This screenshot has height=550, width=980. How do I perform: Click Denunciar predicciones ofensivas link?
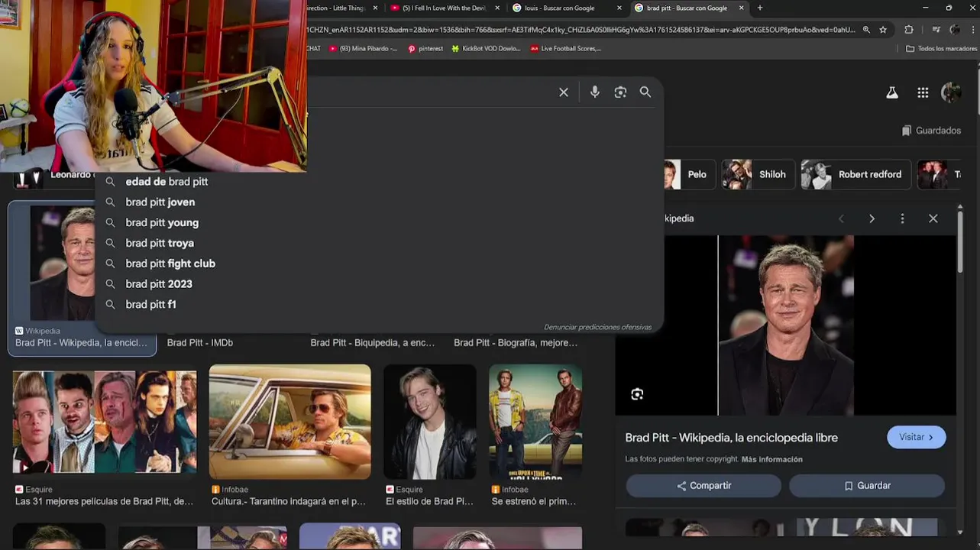click(597, 327)
